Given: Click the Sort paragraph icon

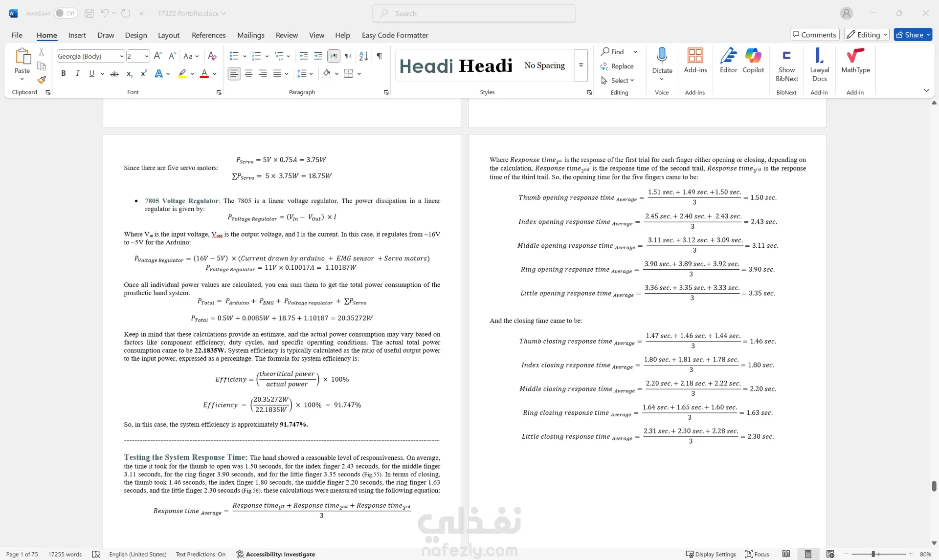Looking at the screenshot, I should tap(363, 56).
